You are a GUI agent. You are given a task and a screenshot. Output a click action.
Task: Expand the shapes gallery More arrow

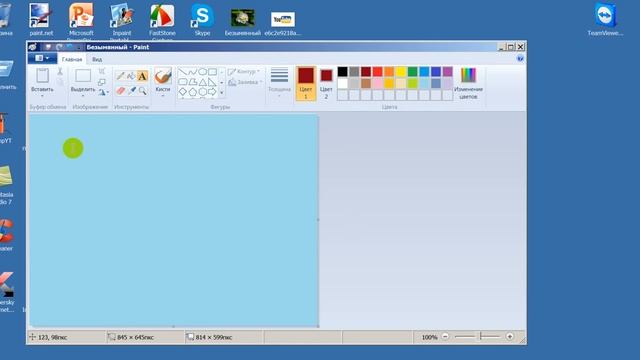(222, 93)
